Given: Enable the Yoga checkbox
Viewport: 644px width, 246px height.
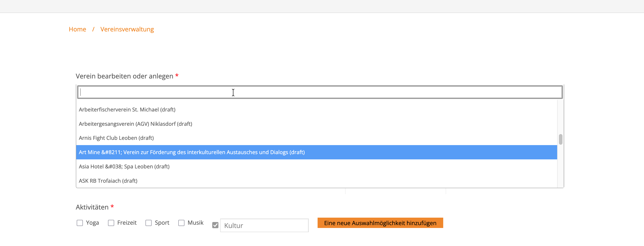Looking at the screenshot, I should [80, 223].
